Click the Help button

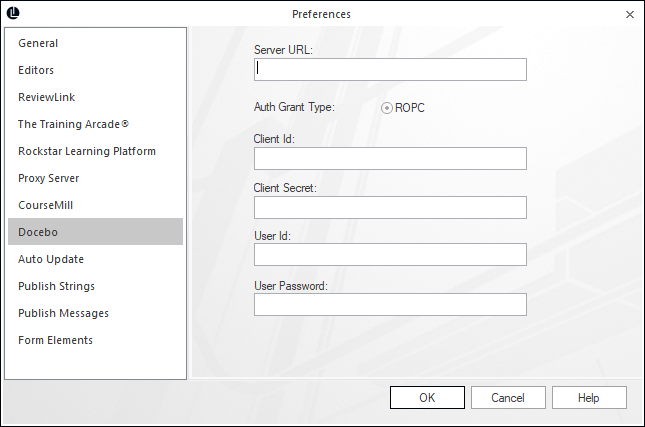[588, 397]
